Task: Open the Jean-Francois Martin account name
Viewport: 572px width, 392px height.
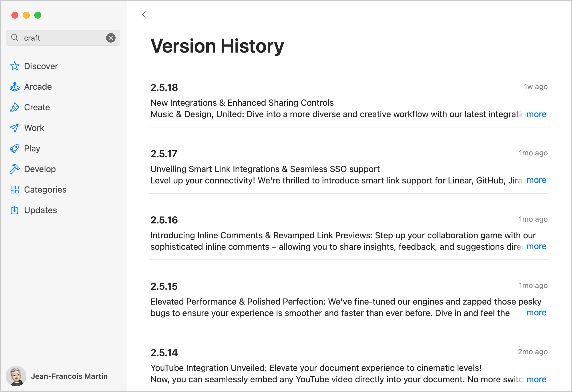Action: click(x=70, y=376)
